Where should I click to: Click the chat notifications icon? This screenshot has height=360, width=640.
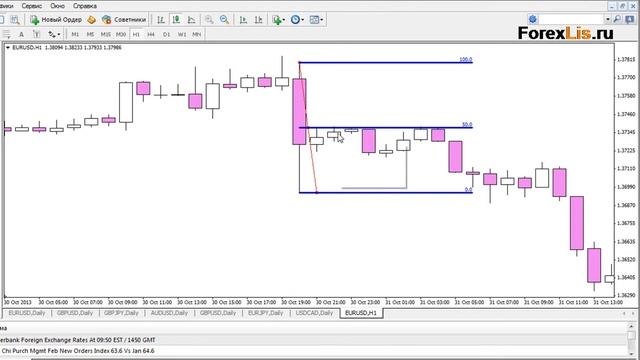point(630,19)
